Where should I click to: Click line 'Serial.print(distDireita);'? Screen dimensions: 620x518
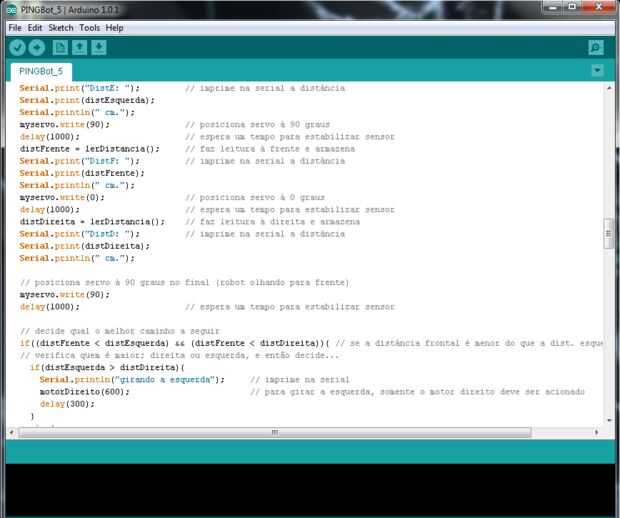pyautogui.click(x=85, y=246)
